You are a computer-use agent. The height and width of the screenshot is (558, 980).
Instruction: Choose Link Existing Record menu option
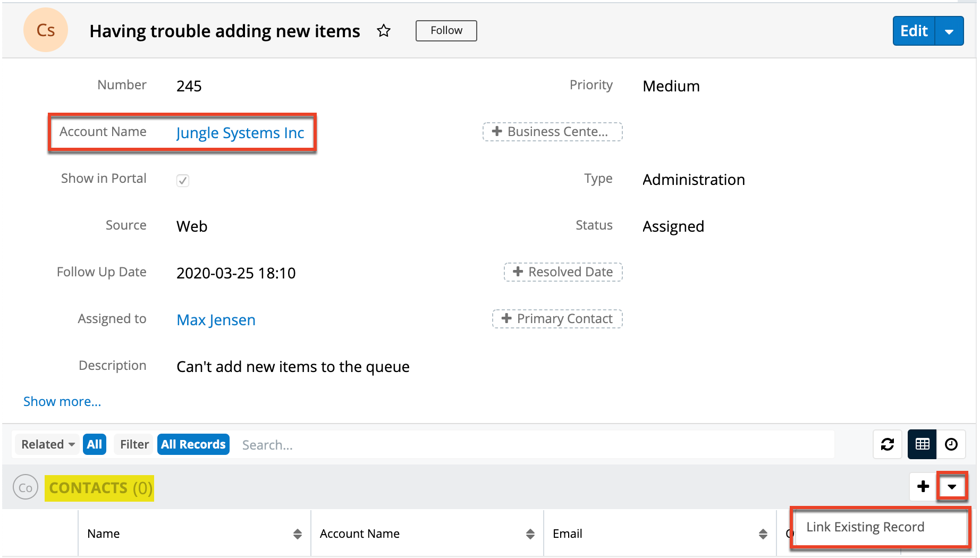(865, 527)
